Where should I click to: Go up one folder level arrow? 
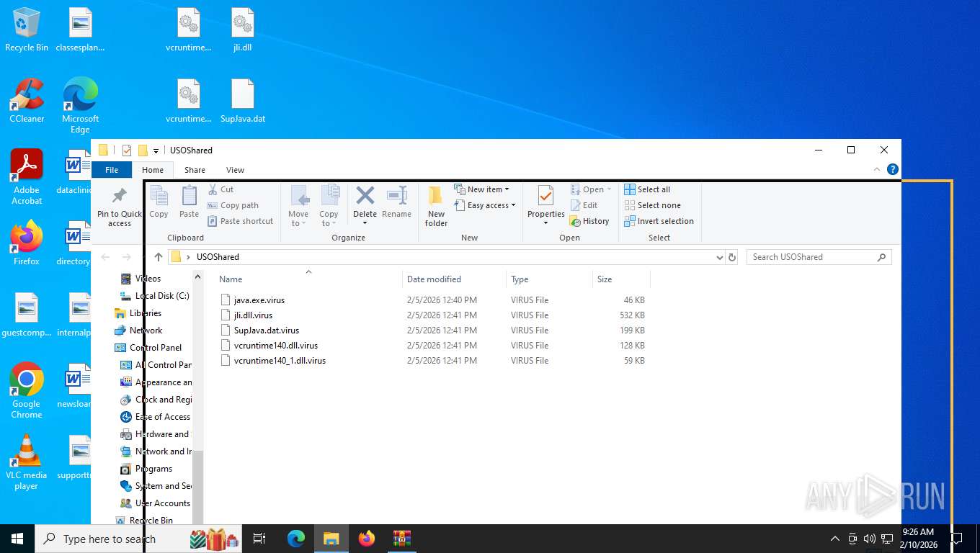159,257
